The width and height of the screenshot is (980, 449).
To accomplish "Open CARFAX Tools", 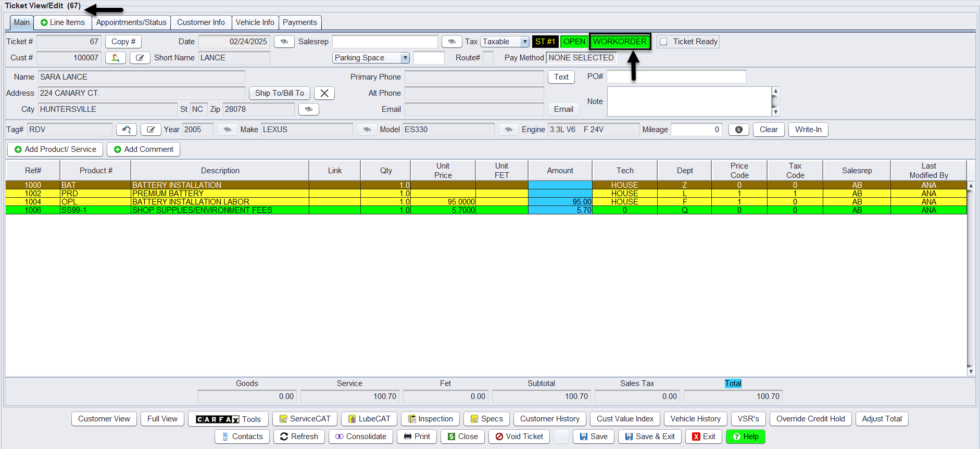I will point(228,419).
